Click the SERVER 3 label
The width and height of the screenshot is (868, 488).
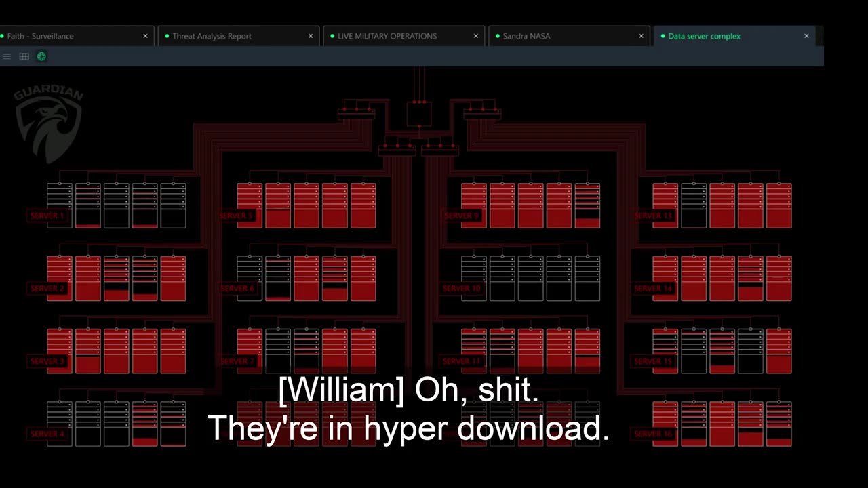(x=47, y=361)
